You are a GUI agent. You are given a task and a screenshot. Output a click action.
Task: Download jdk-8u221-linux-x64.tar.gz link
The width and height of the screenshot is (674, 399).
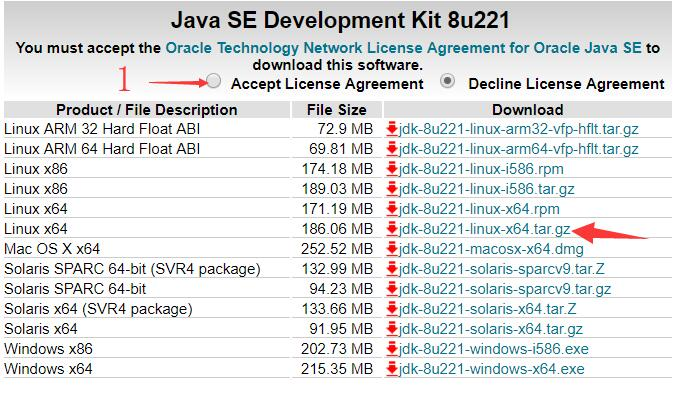coord(484,229)
